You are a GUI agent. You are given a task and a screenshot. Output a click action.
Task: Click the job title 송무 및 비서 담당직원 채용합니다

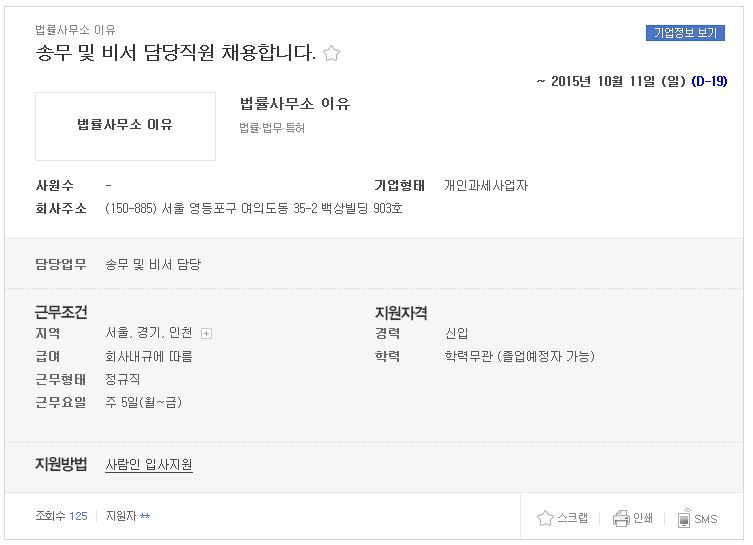(176, 52)
